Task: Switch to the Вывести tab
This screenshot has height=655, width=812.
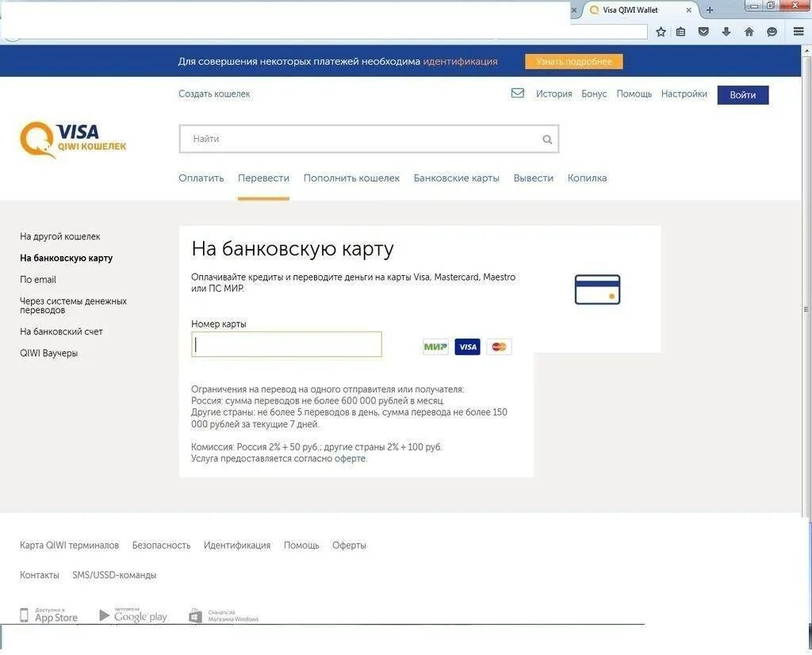Action: coord(533,178)
